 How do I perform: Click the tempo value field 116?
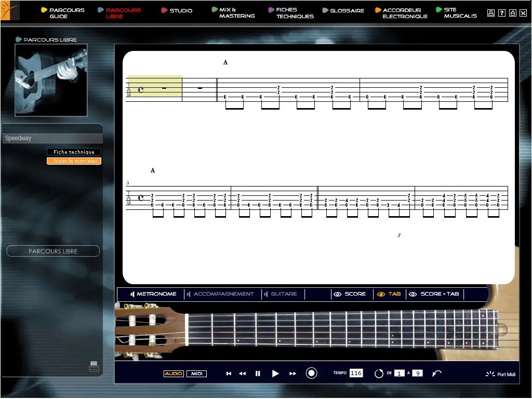coord(356,373)
